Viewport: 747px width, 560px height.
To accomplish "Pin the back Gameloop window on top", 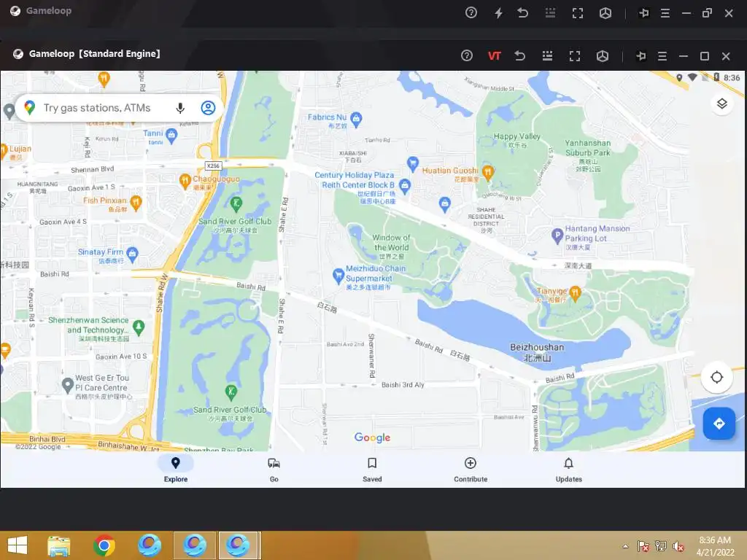I will (x=643, y=13).
